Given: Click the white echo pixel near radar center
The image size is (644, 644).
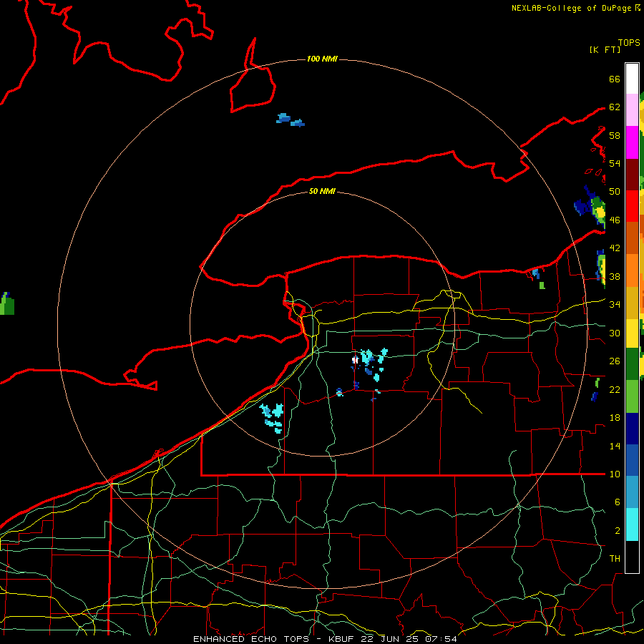Looking at the screenshot, I should coord(355,360).
